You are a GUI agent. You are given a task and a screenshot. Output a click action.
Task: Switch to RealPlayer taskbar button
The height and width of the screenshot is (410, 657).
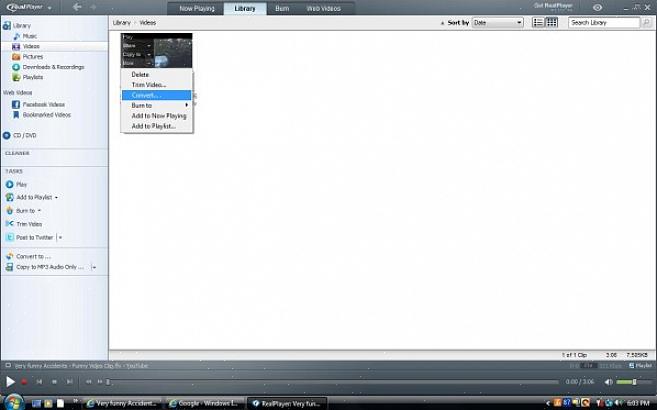pyautogui.click(x=287, y=404)
